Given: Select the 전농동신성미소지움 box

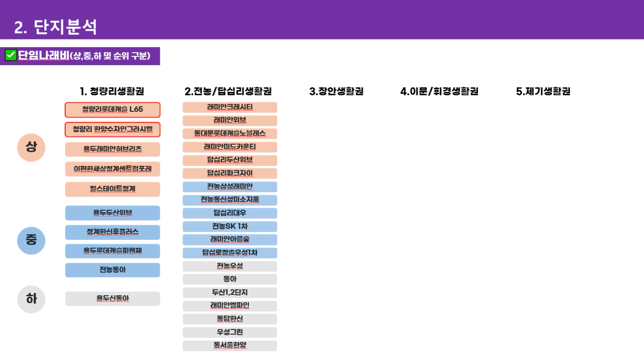Looking at the screenshot, I should coord(230,200).
